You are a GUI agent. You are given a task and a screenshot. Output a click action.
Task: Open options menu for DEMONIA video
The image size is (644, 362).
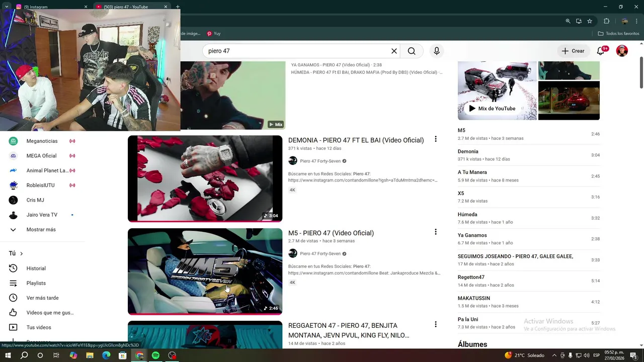pos(436,139)
